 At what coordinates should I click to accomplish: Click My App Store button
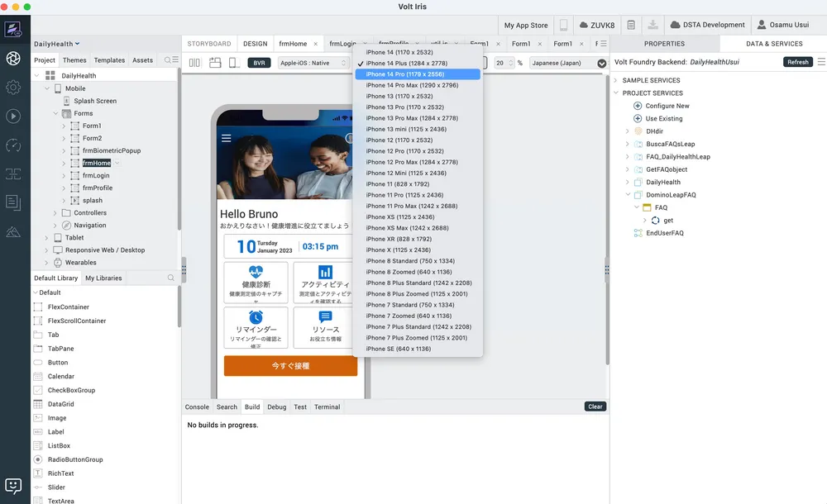point(525,25)
